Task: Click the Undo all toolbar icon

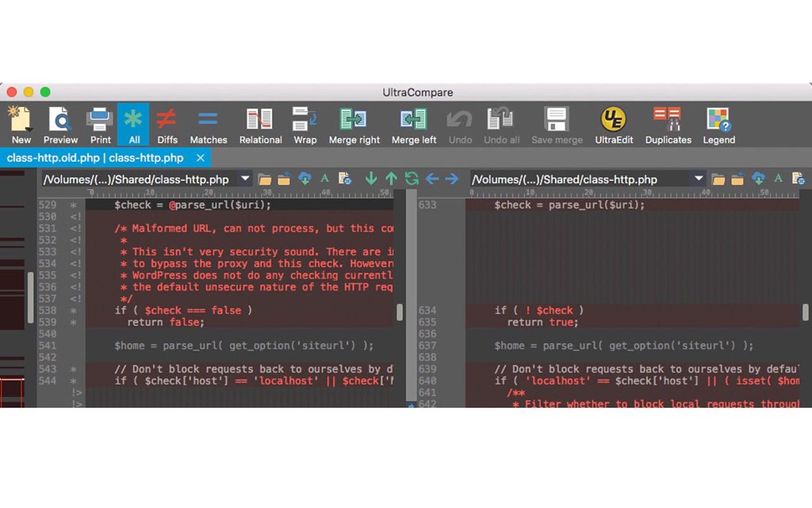Action: [x=501, y=125]
